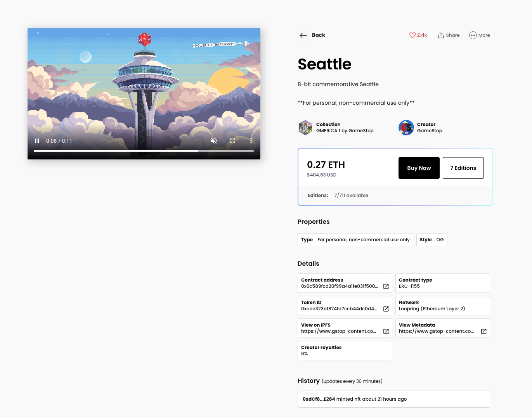Like the Seattle NFT with the heart icon

[x=412, y=35]
